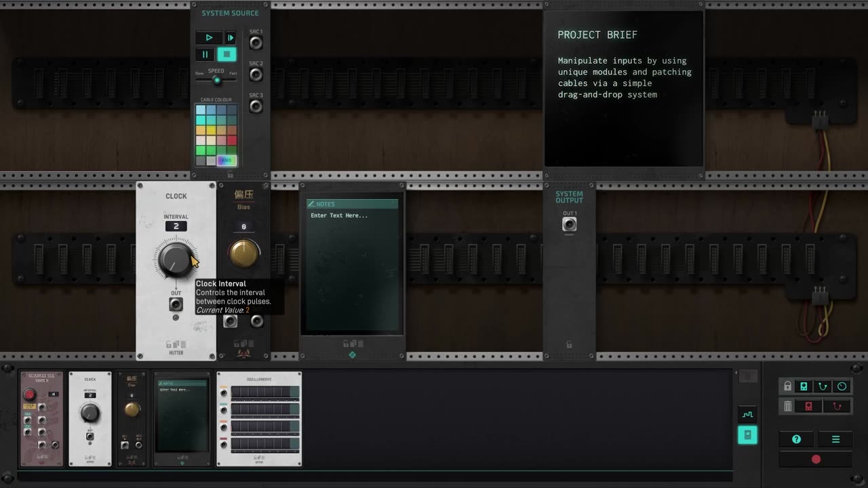Screen dimensions: 868x488
Task: Toggle the teal lock-modules icon
Action: [x=804, y=386]
